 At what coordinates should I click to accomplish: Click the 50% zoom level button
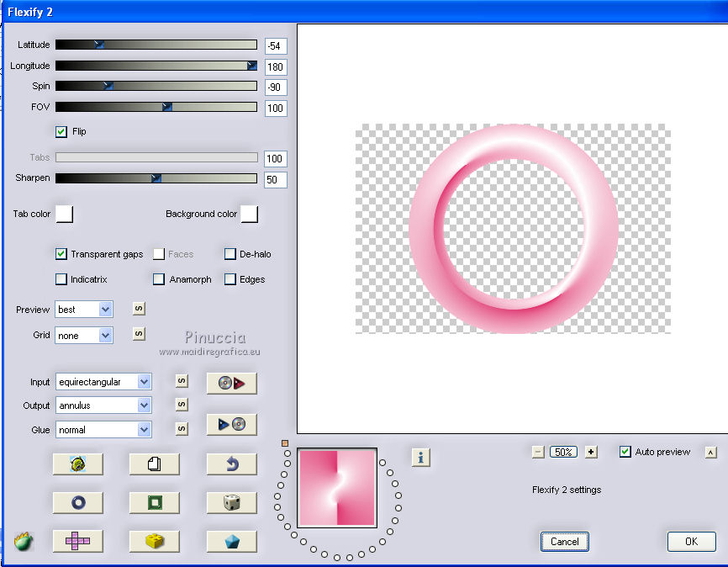click(x=563, y=452)
